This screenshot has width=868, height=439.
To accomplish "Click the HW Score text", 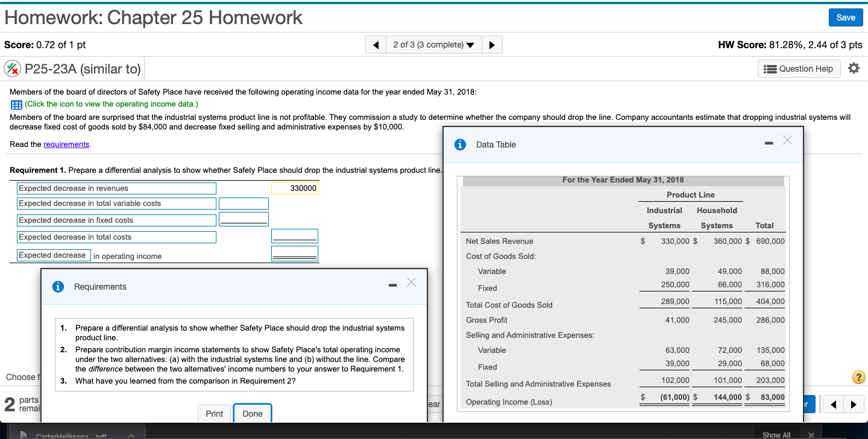I will 790,45.
